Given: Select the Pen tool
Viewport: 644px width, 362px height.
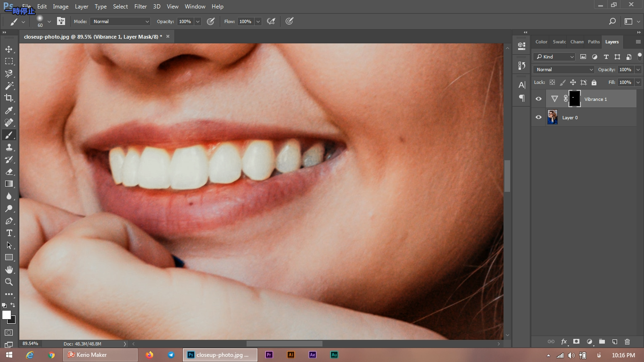Looking at the screenshot, I should (9, 221).
